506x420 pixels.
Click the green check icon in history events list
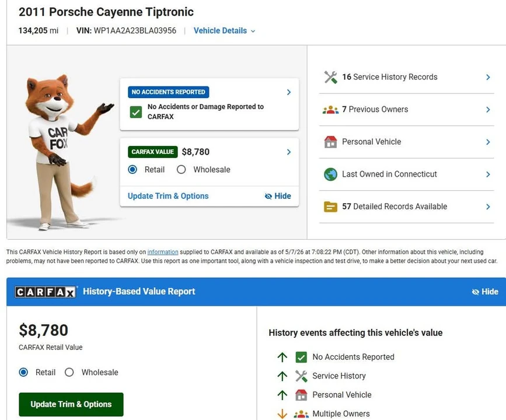pos(301,357)
